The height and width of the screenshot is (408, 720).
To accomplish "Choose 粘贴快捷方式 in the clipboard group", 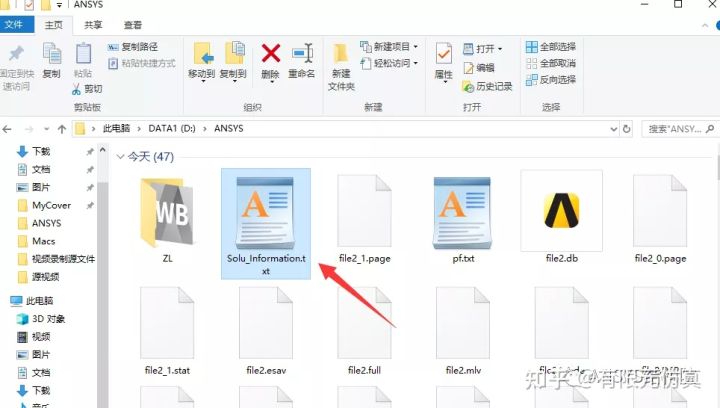I will point(142,63).
